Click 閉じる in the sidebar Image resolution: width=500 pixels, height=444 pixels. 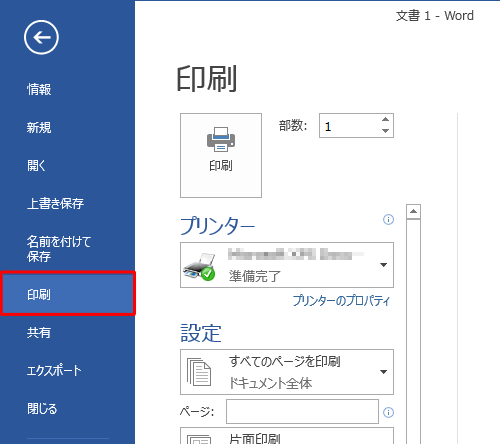[x=42, y=409]
